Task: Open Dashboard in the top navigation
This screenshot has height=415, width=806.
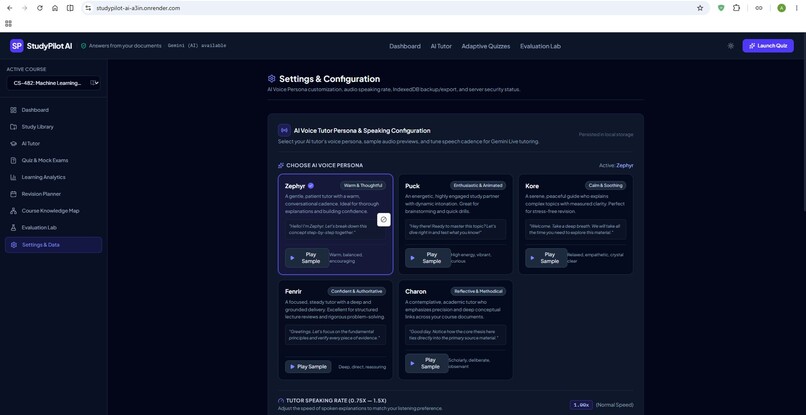Action: point(405,46)
